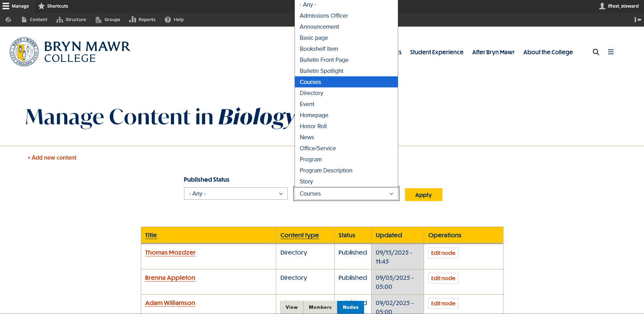Click the back-to-site home icon
The height and width of the screenshot is (314, 644).
(x=8, y=20)
